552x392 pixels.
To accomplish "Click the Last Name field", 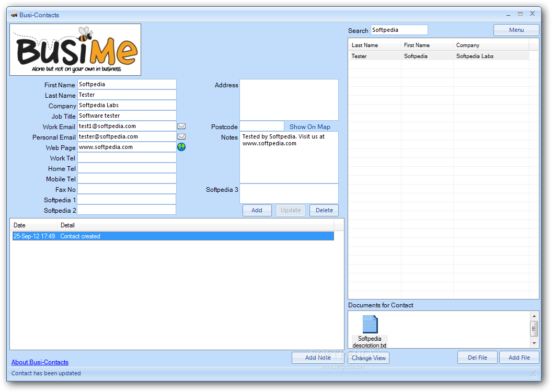I will tap(126, 95).
